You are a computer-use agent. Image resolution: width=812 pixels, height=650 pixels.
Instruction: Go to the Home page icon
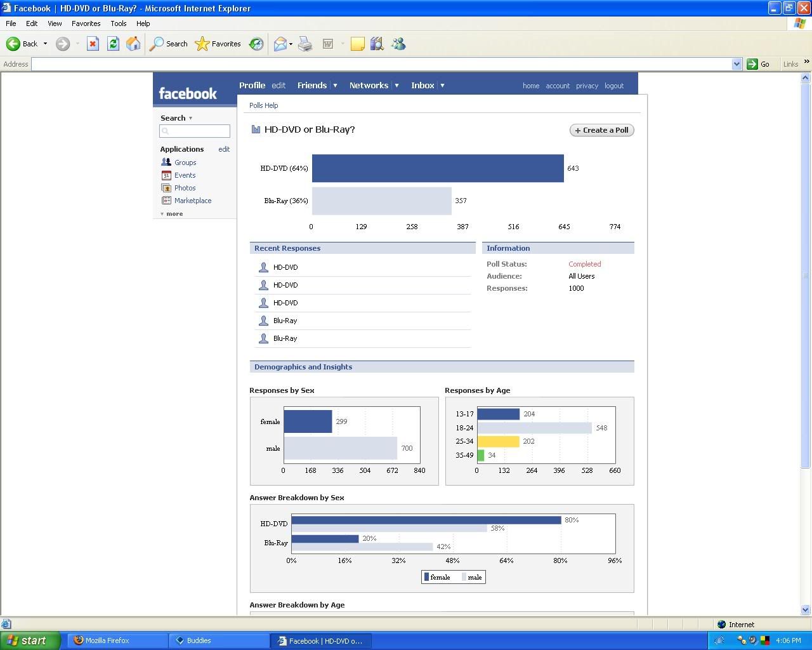pos(133,44)
